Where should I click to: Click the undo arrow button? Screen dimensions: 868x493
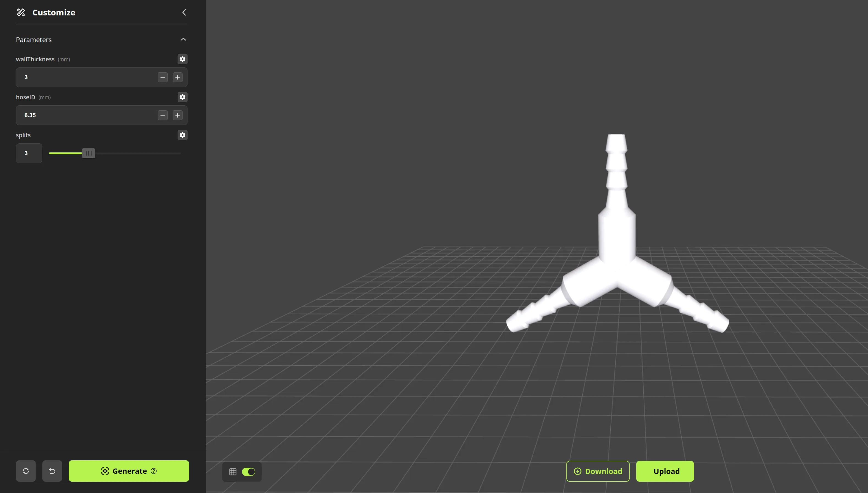(x=52, y=471)
